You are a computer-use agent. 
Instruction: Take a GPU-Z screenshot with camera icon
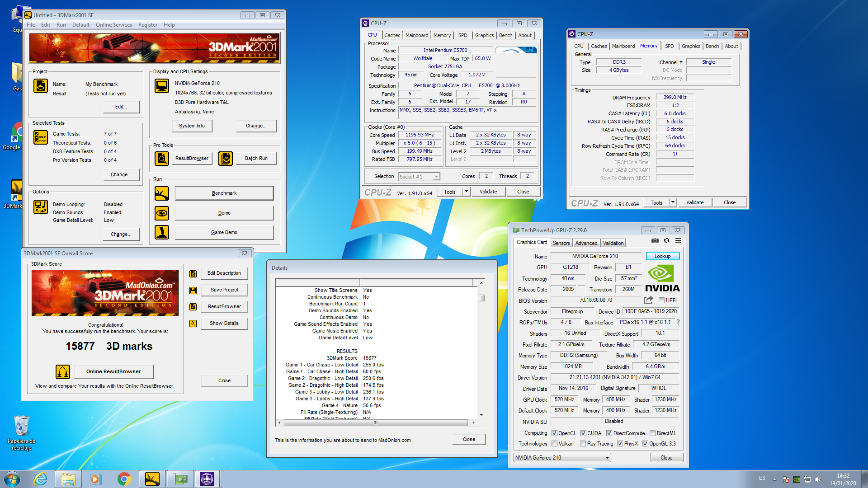point(655,241)
